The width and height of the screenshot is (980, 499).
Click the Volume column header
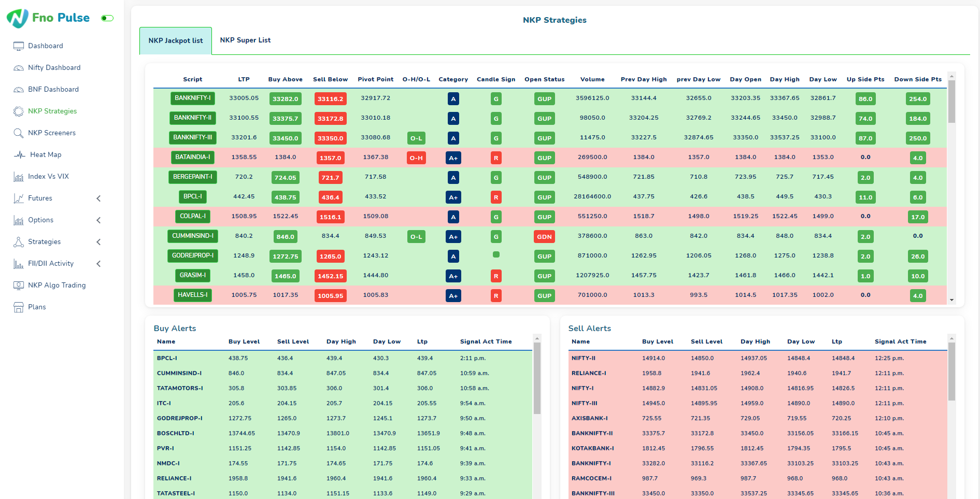(592, 79)
